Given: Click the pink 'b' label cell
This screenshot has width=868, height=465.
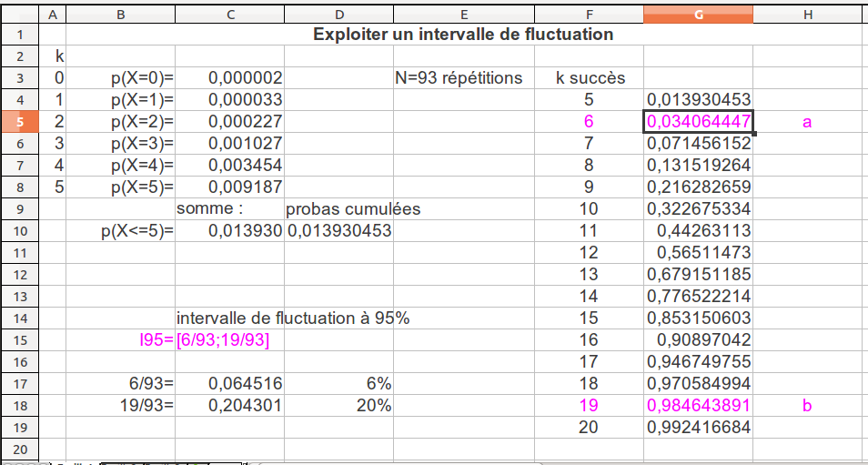Looking at the screenshot, I should [x=806, y=405].
